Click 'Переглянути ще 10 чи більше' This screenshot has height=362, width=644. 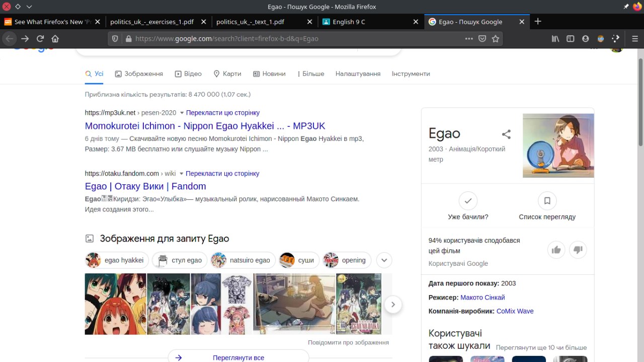click(541, 347)
